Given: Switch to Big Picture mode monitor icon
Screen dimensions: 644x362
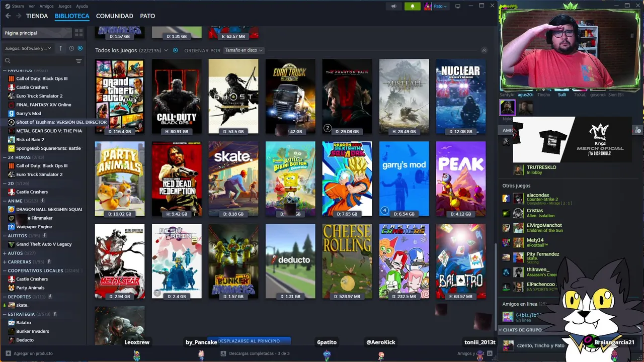Looking at the screenshot, I should coord(458,6).
